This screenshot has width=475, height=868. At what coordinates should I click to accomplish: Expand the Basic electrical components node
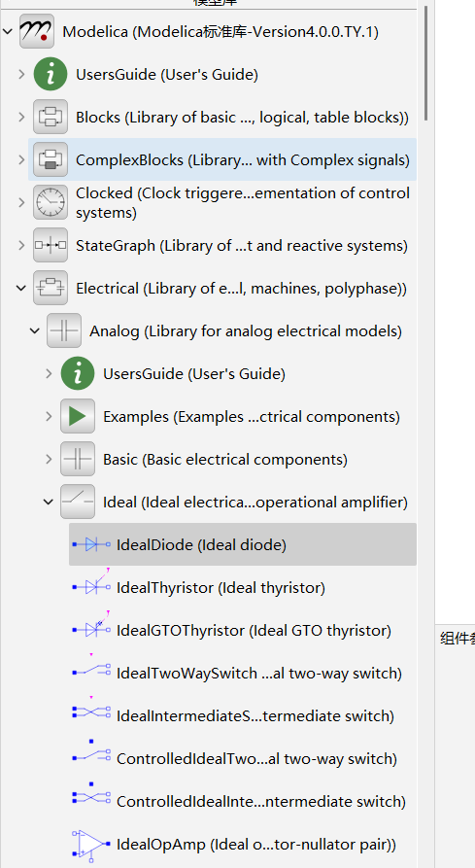pos(49,459)
